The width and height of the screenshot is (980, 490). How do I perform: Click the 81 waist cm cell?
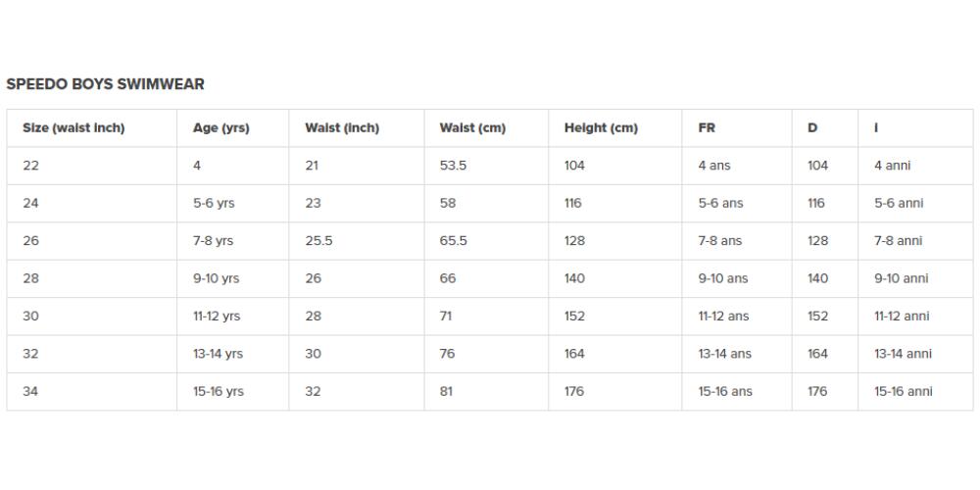[x=447, y=391]
